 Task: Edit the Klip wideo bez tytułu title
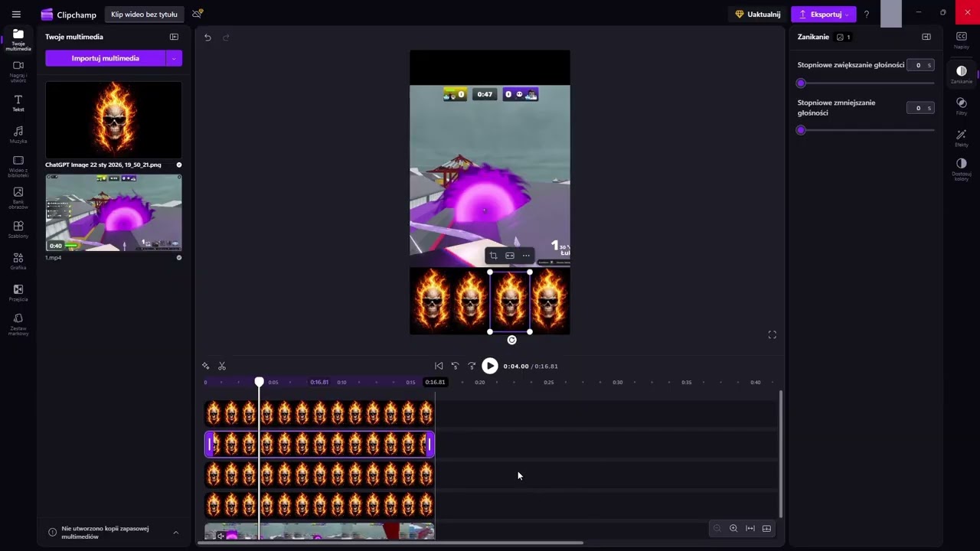(144, 14)
